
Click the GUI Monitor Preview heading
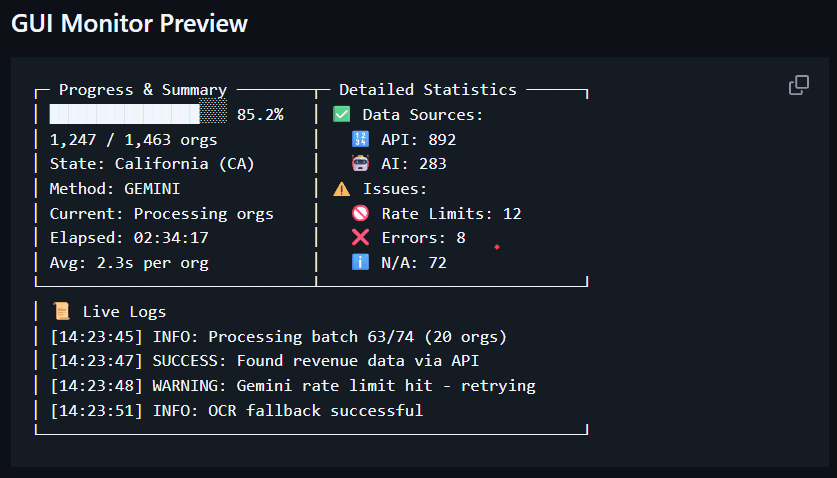click(x=130, y=23)
